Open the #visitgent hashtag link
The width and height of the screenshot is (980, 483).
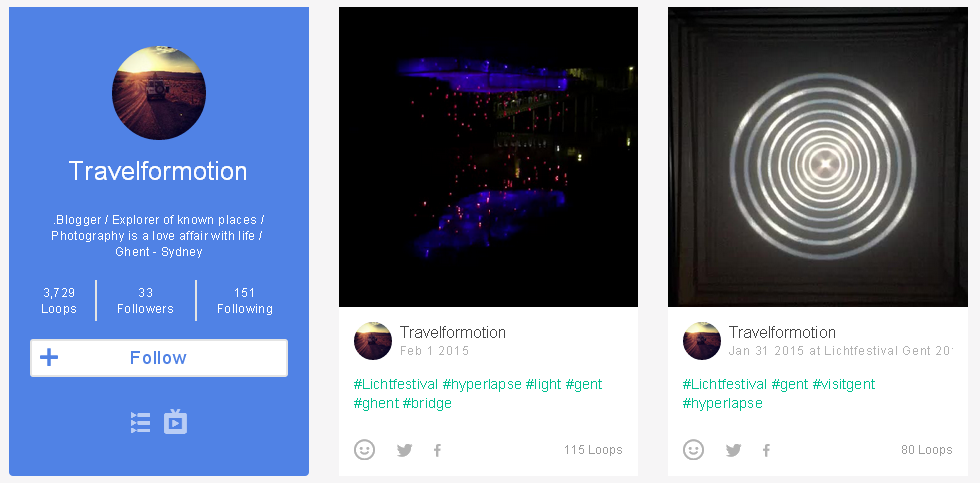click(x=844, y=384)
